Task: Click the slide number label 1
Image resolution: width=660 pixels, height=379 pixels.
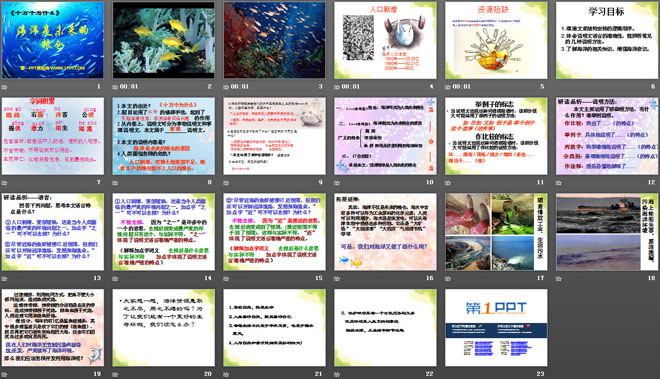Action: tap(99, 87)
